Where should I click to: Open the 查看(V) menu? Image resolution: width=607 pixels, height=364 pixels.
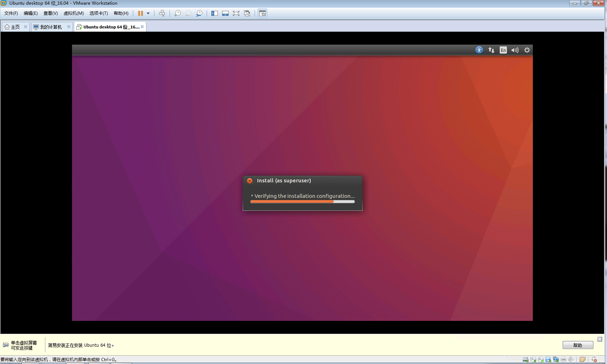[x=50, y=13]
